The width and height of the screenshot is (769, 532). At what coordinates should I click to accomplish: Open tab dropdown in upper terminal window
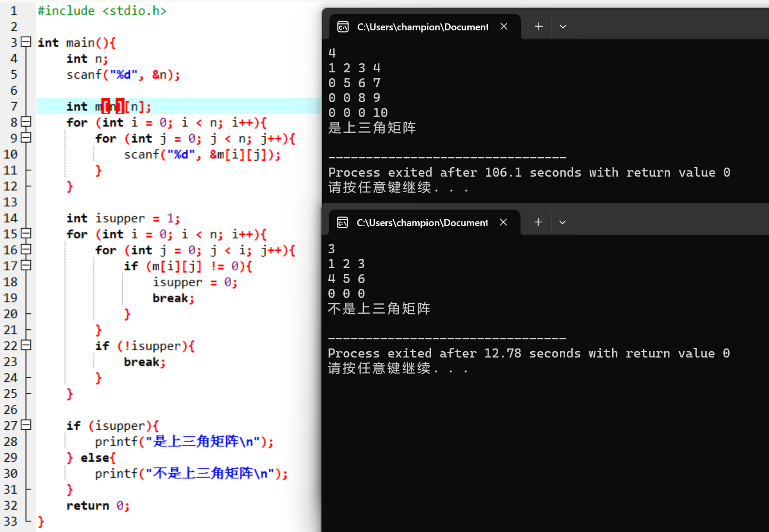click(x=563, y=27)
